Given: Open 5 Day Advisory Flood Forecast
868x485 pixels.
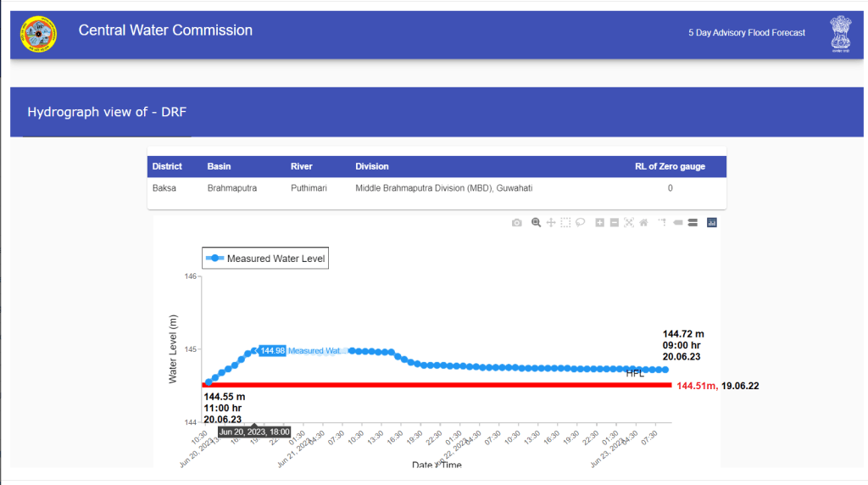Looking at the screenshot, I should click(x=747, y=33).
